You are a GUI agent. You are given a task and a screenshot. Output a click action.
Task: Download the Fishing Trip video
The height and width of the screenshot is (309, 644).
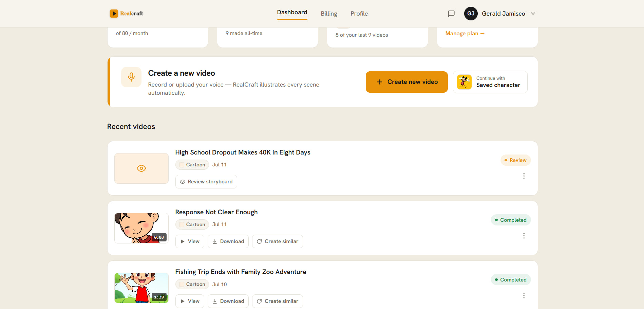[x=228, y=301]
